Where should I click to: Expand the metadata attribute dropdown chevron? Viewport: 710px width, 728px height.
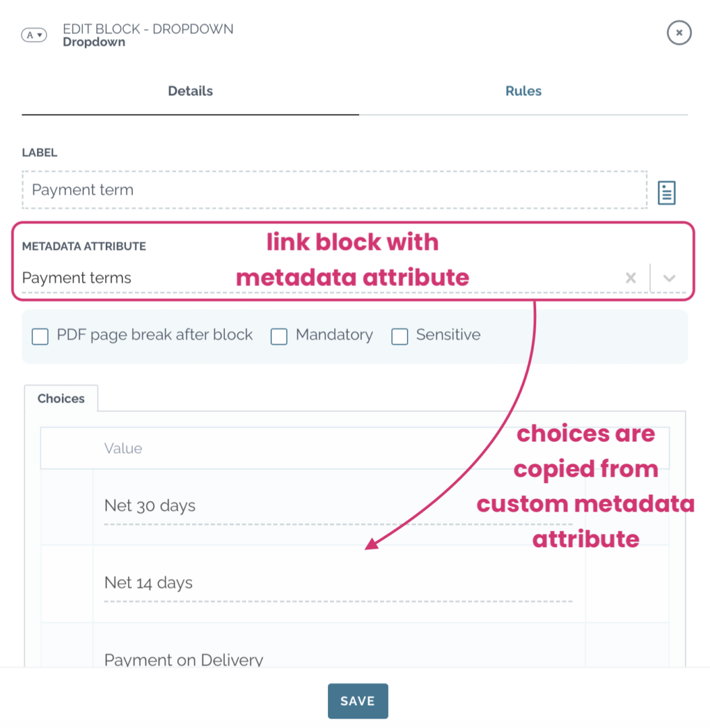coord(670,278)
